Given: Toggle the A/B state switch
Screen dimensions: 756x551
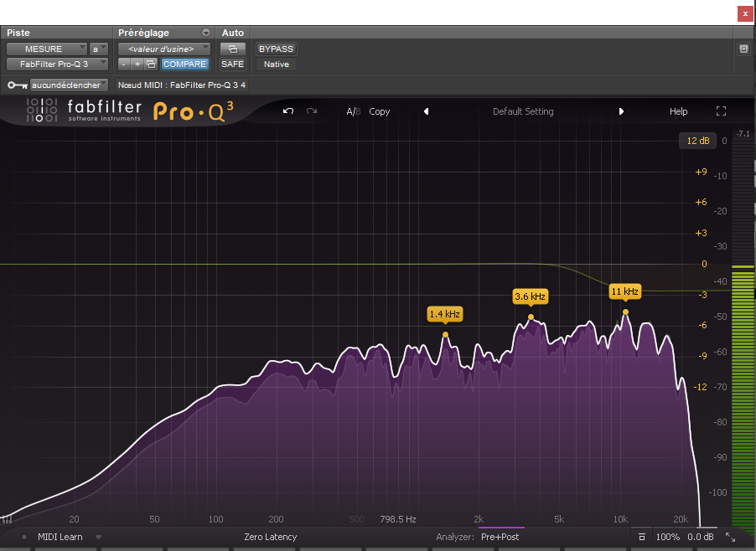Looking at the screenshot, I should 353,111.
